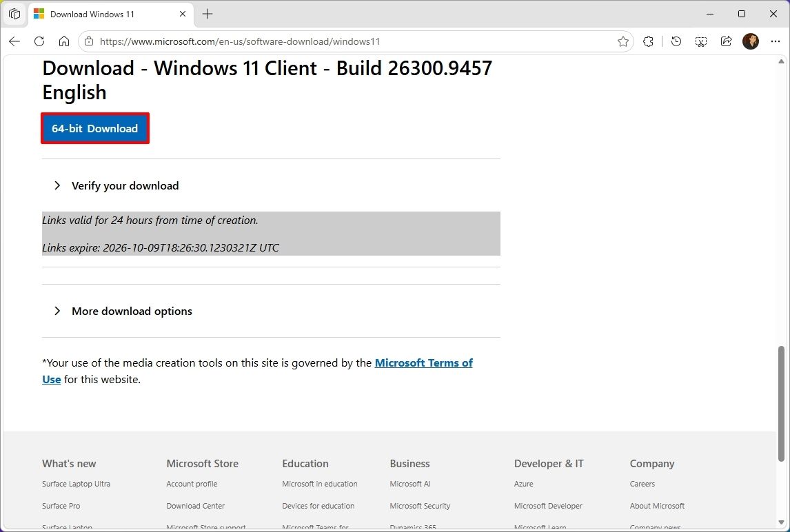
Task: Open Microsoft Security footer link
Action: click(421, 506)
